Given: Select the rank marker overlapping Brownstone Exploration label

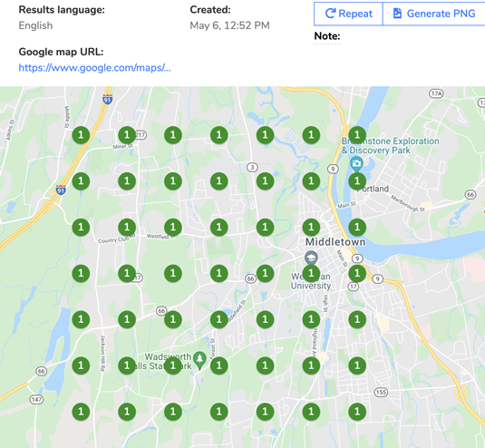Looking at the screenshot, I should [x=357, y=135].
